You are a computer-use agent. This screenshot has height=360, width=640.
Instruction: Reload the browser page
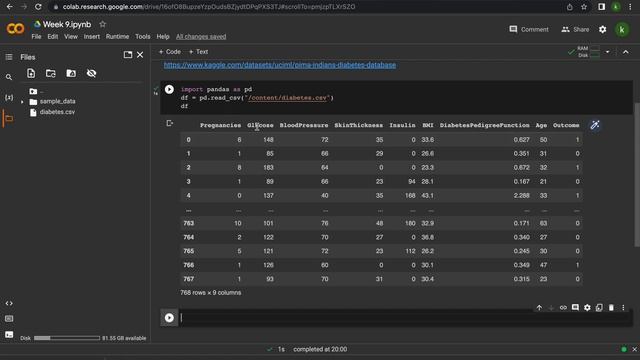(x=38, y=7)
